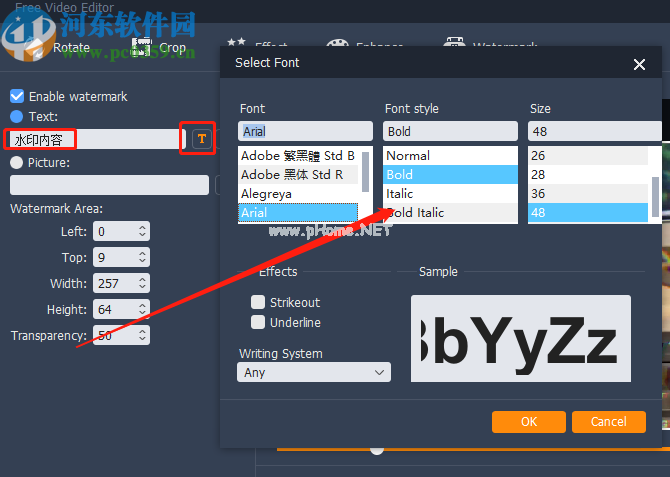The image size is (670, 477).
Task: Click the watermark text input field
Action: pyautogui.click(x=98, y=139)
